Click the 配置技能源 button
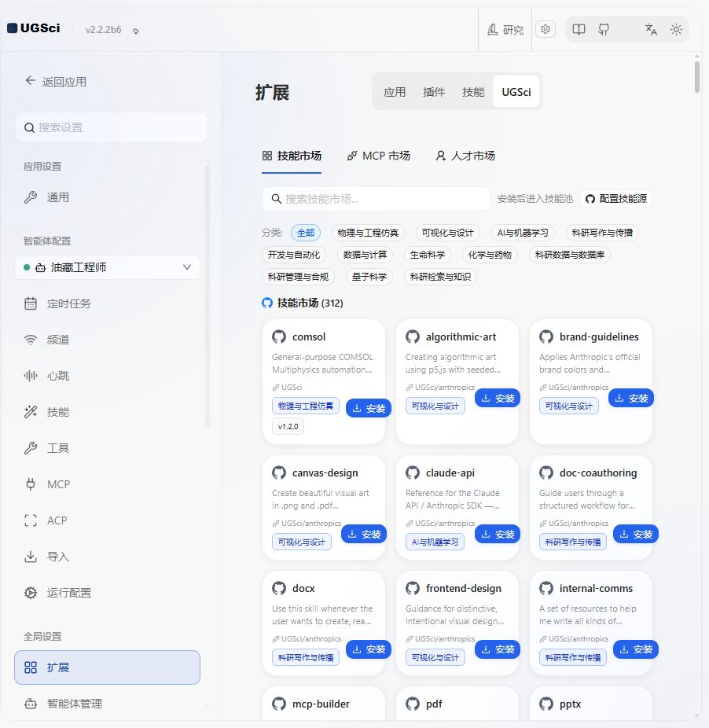This screenshot has height=728, width=709. point(616,199)
